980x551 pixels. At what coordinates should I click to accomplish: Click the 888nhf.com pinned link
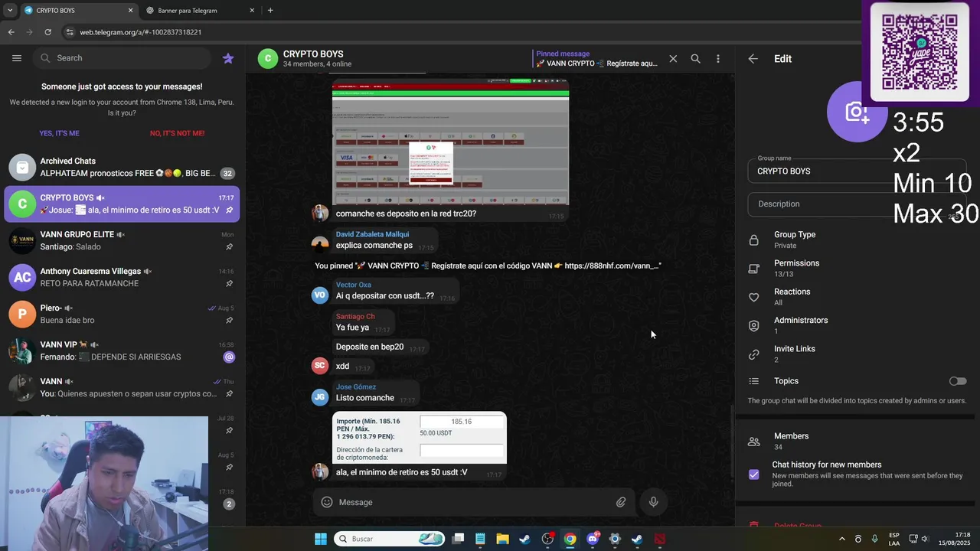click(x=612, y=266)
